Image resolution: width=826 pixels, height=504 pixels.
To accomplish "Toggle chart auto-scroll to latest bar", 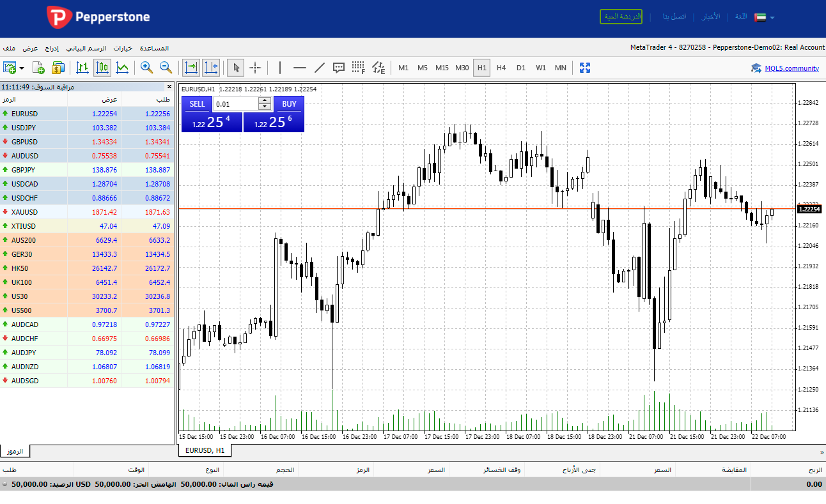I will pyautogui.click(x=191, y=68).
